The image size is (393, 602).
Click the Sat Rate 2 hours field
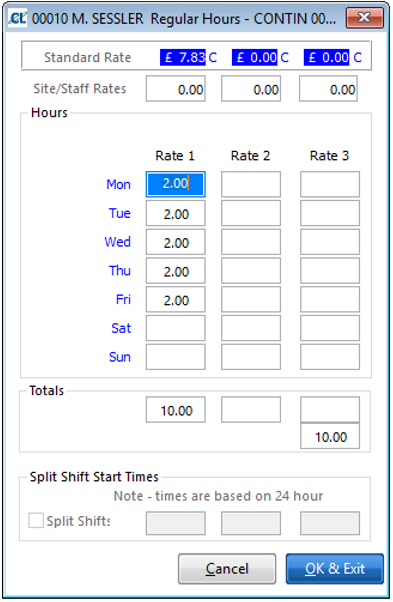[251, 328]
